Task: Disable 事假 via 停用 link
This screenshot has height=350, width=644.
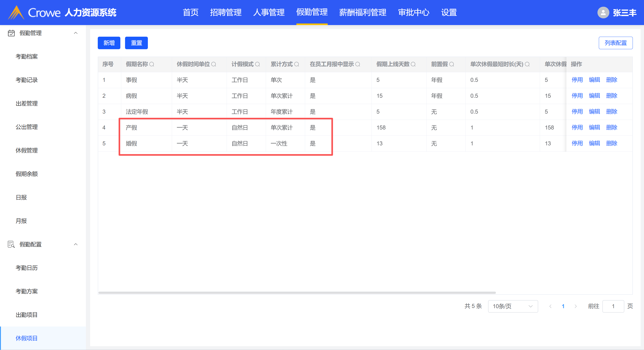Action: 577,80
